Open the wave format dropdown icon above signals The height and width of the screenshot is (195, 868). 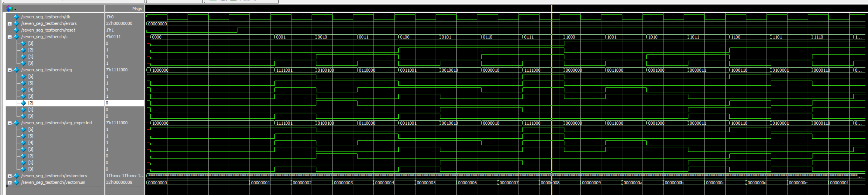coord(10,8)
